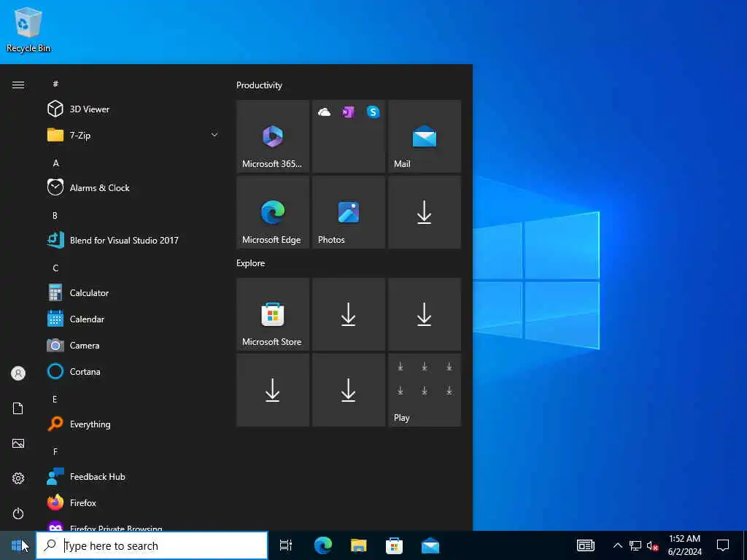Open 3D Viewer from the app list
The width and height of the screenshot is (747, 560).
pos(133,109)
